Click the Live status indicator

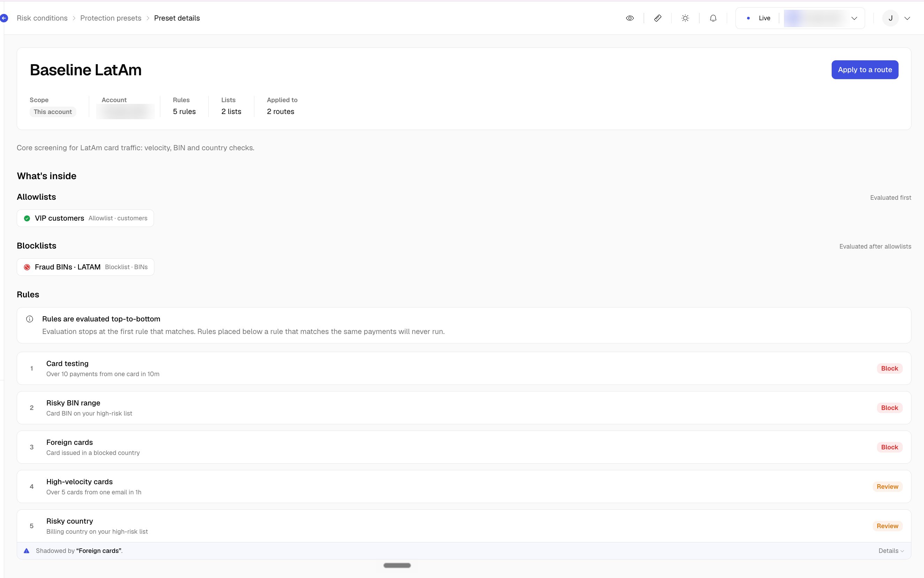[x=759, y=18]
